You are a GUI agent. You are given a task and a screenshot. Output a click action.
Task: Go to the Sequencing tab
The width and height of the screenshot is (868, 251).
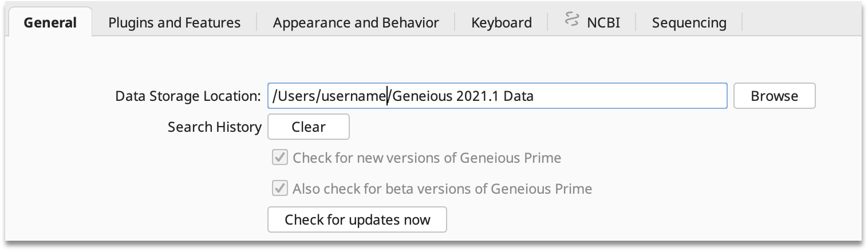[689, 23]
